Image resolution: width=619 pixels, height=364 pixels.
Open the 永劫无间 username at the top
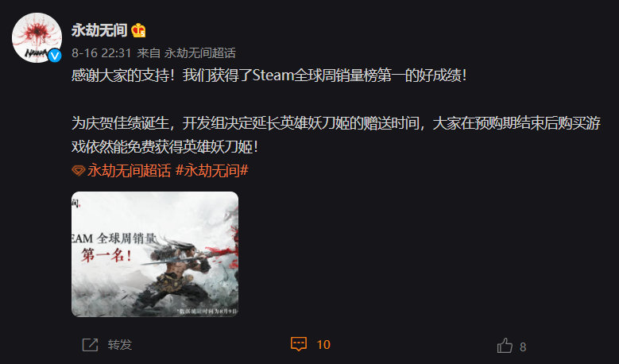pyautogui.click(x=99, y=30)
